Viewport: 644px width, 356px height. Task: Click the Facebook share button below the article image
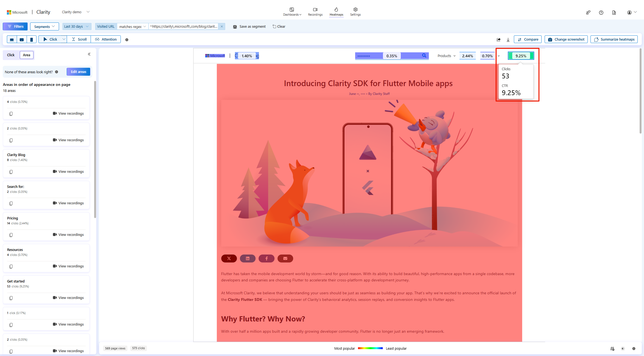(x=267, y=258)
